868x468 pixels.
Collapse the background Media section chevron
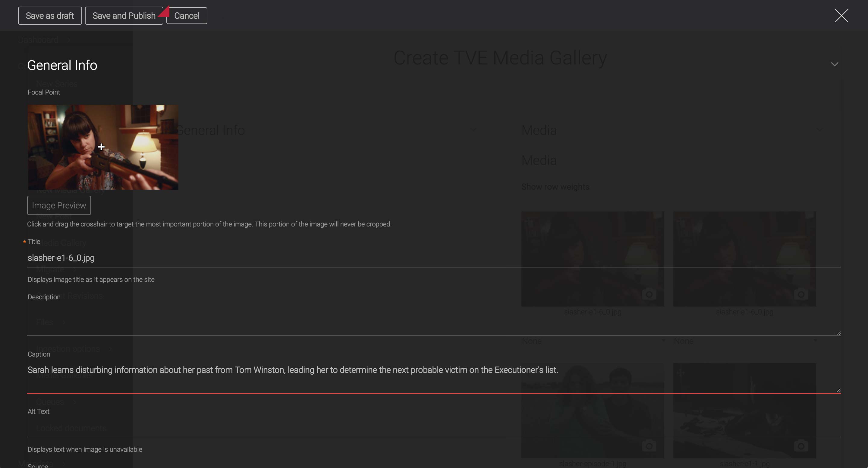pyautogui.click(x=820, y=129)
